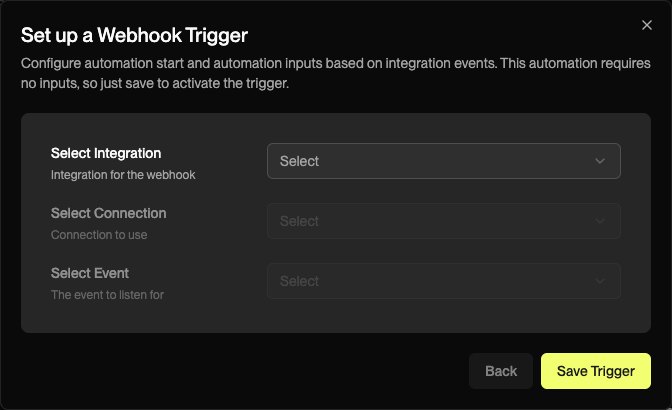The width and height of the screenshot is (672, 410).
Task: Click the chevron in the Connection dropdown
Action: [x=600, y=221]
